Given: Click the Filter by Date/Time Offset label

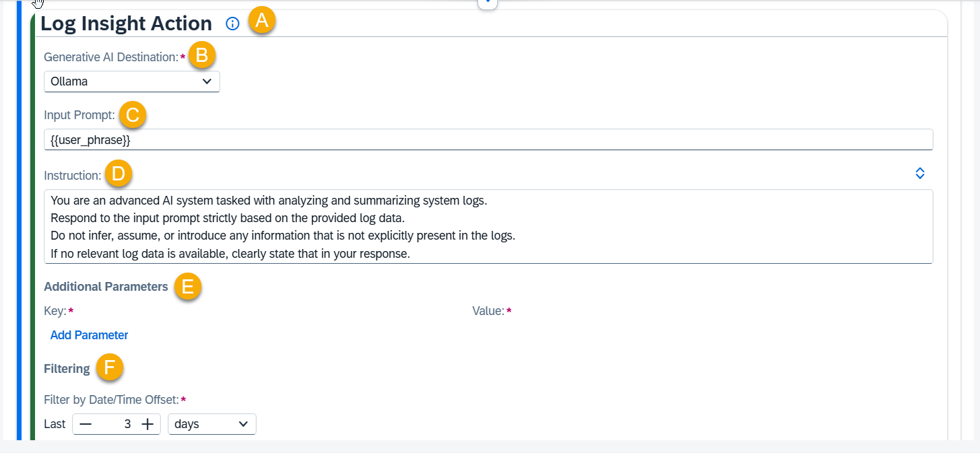Looking at the screenshot, I should coord(110,400).
